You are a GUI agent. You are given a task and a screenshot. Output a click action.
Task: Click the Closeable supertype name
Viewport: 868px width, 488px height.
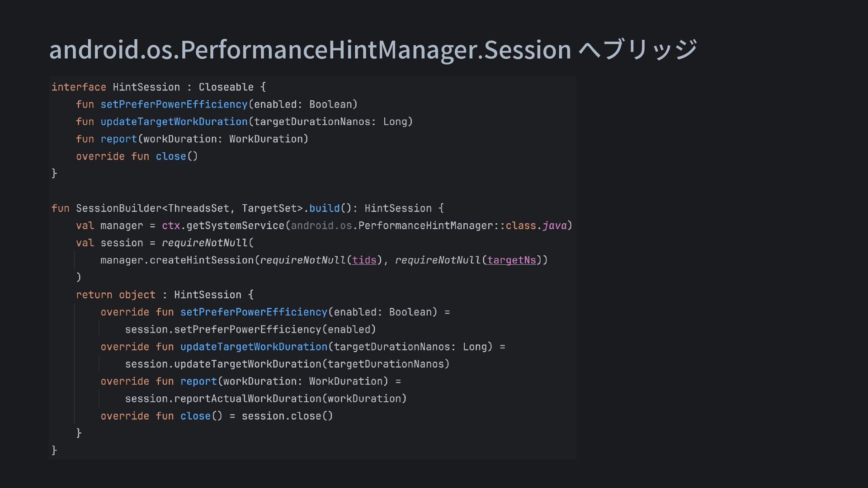pyautogui.click(x=226, y=87)
